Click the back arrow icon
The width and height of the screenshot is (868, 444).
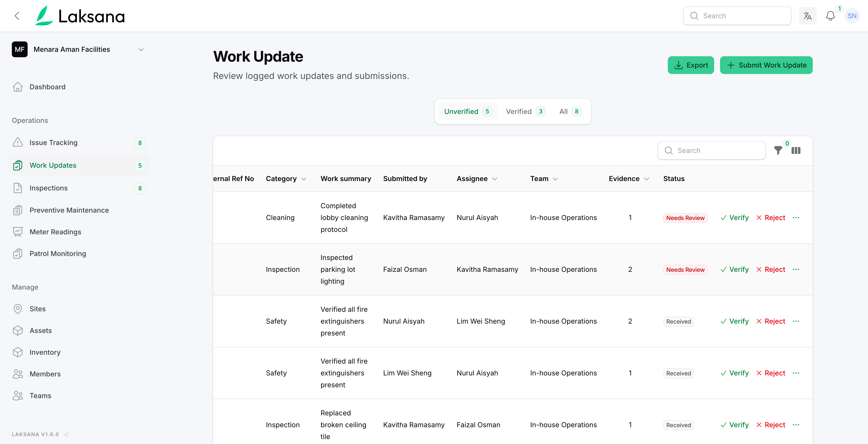pos(17,16)
